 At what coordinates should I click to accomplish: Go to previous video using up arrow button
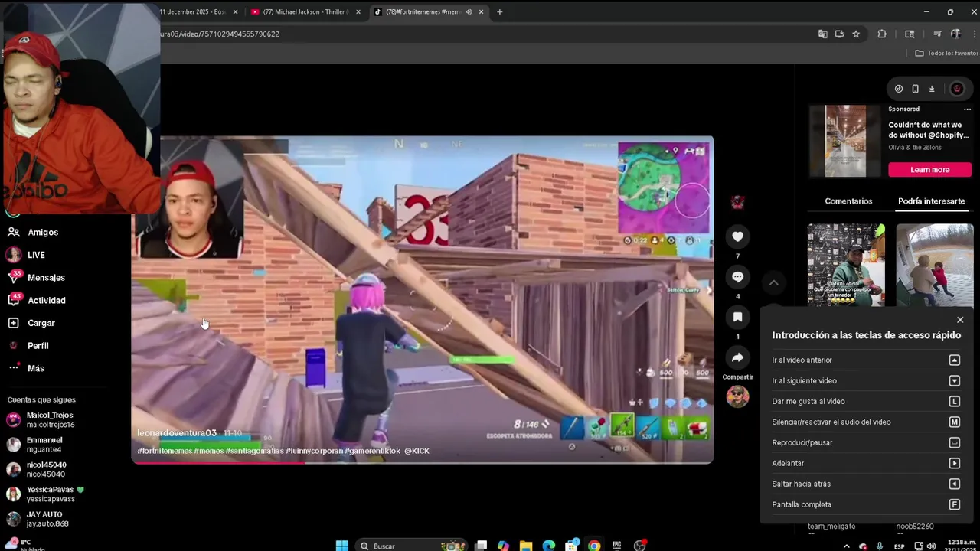coord(773,282)
